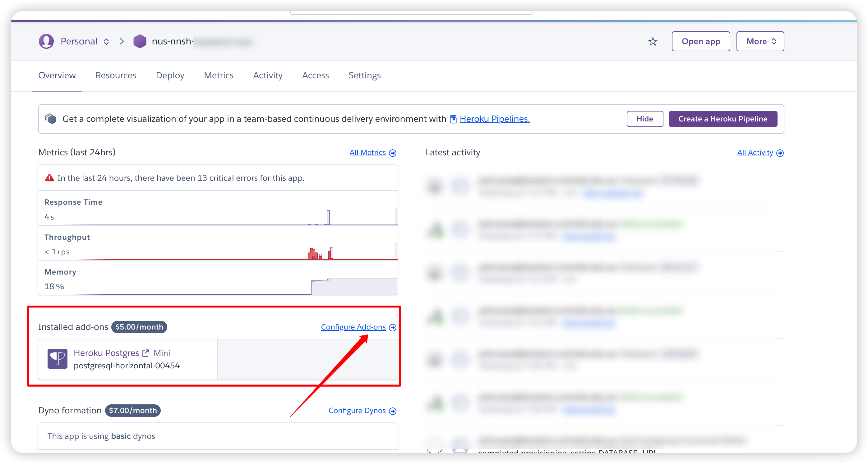Click the Personal account avatar icon
Screen dimensions: 868x464
tap(45, 41)
